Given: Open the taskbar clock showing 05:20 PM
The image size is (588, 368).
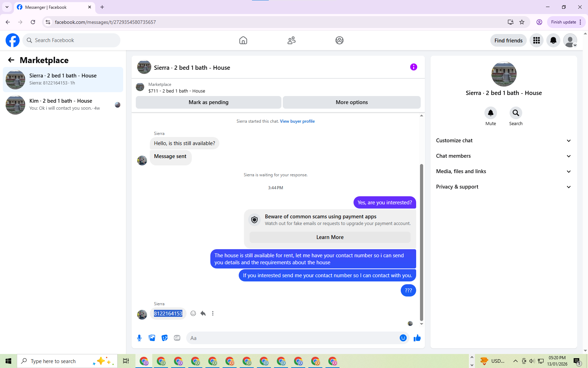Looking at the screenshot, I should (557, 361).
